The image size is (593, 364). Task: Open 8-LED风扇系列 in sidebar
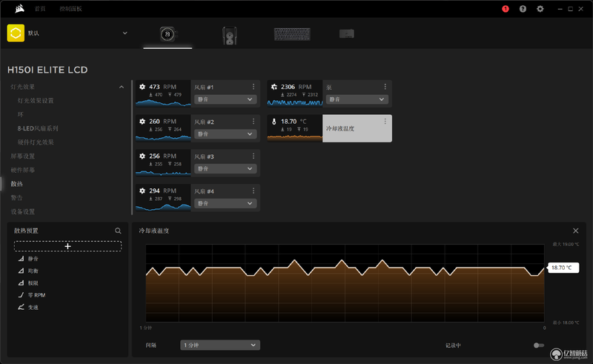pos(38,128)
